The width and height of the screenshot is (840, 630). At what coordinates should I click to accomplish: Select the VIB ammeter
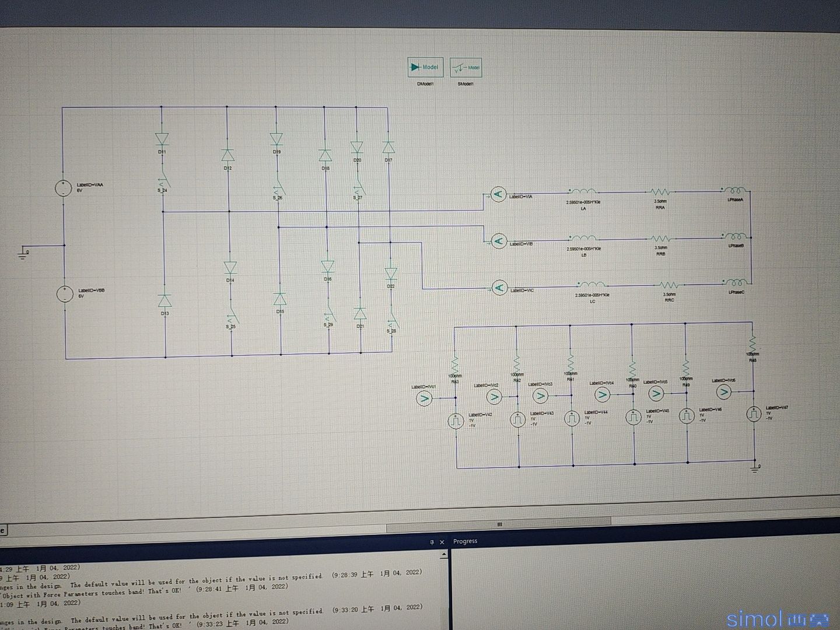pos(498,240)
